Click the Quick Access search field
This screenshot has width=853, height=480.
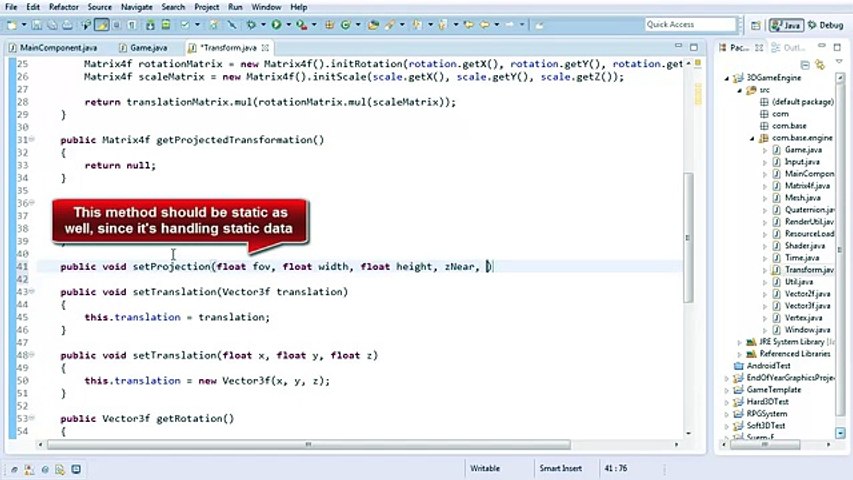click(x=690, y=24)
